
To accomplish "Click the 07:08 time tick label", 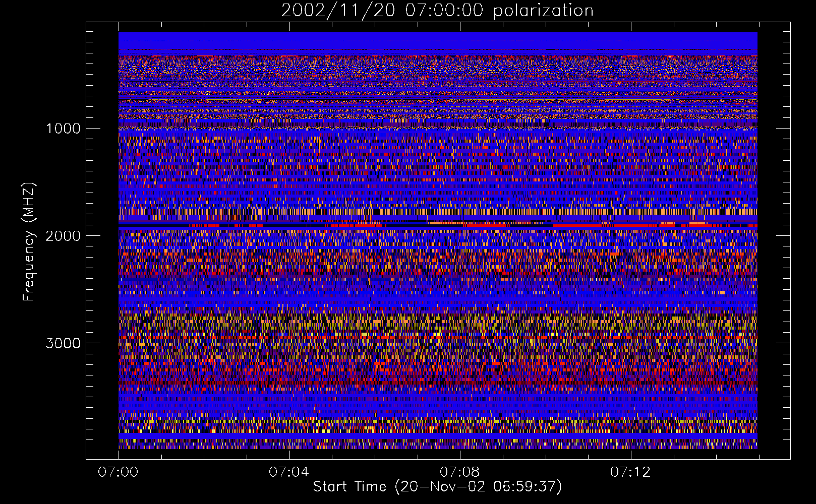I will coord(460,472).
